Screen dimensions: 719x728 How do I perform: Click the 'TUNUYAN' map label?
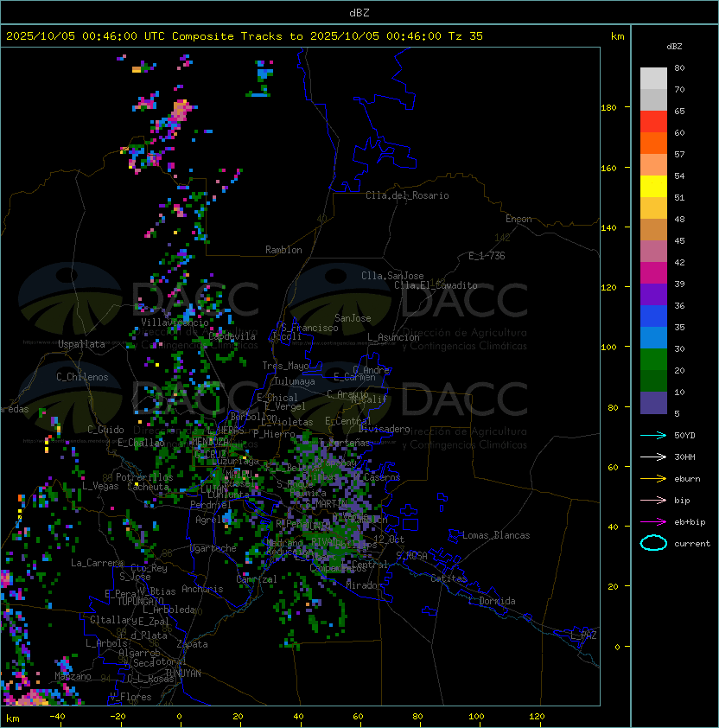[183, 674]
